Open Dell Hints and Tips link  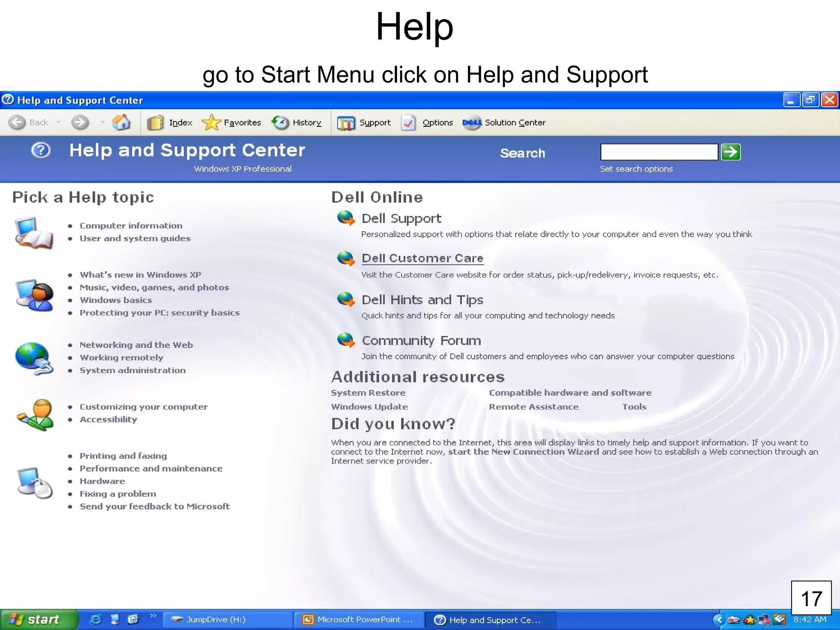(422, 300)
